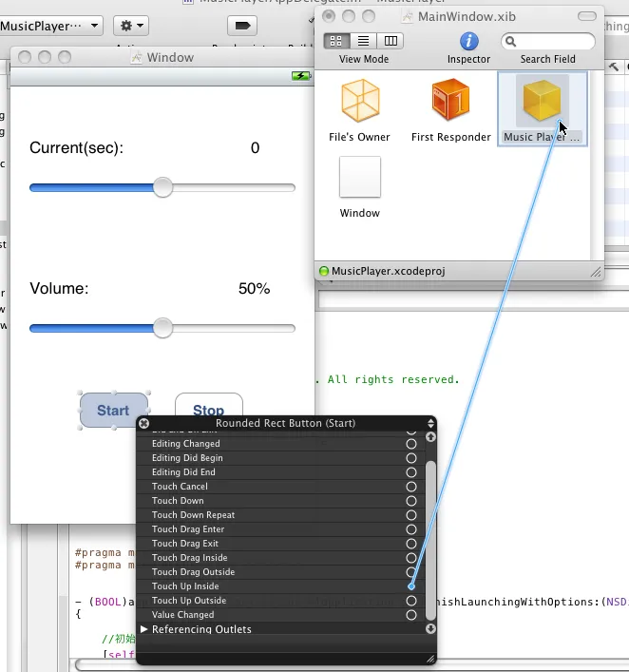The image size is (629, 672).
Task: Click the Value Changed connection circle
Action: 411,615
